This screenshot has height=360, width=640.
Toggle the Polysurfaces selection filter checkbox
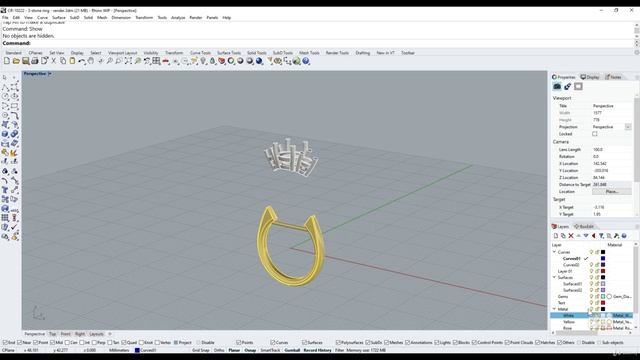(x=338, y=342)
